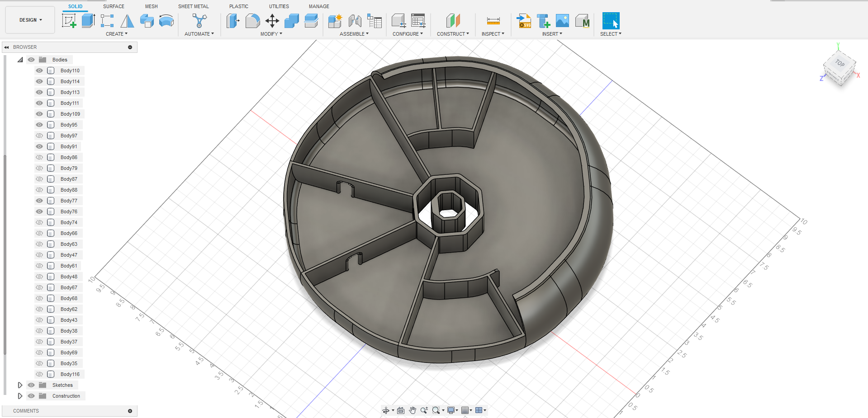Toggle visibility of Body91
The image size is (868, 418).
click(39, 146)
